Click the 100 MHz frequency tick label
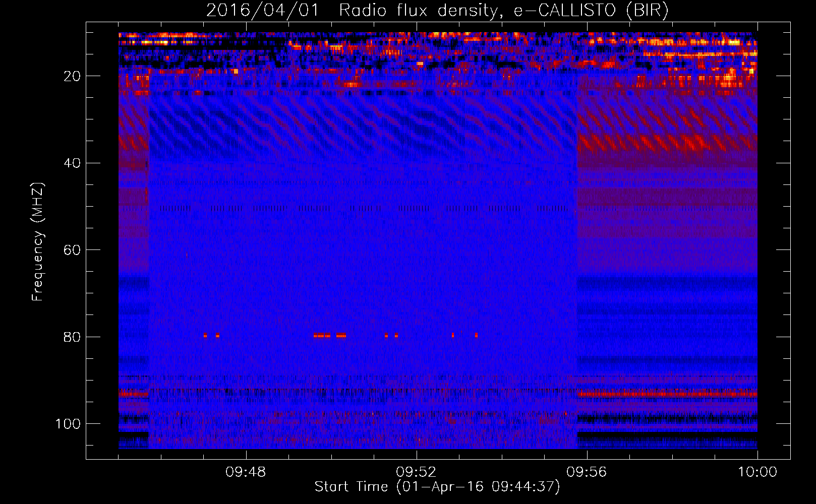 [68, 424]
